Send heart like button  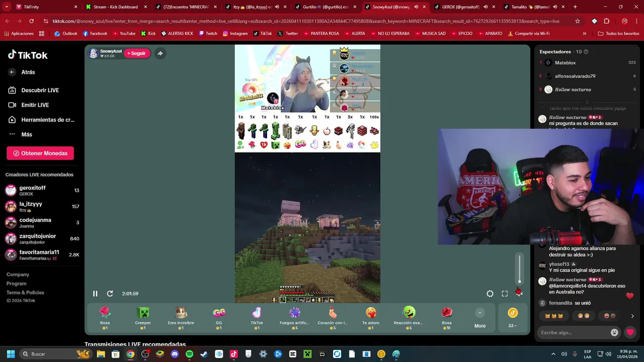[x=630, y=332]
